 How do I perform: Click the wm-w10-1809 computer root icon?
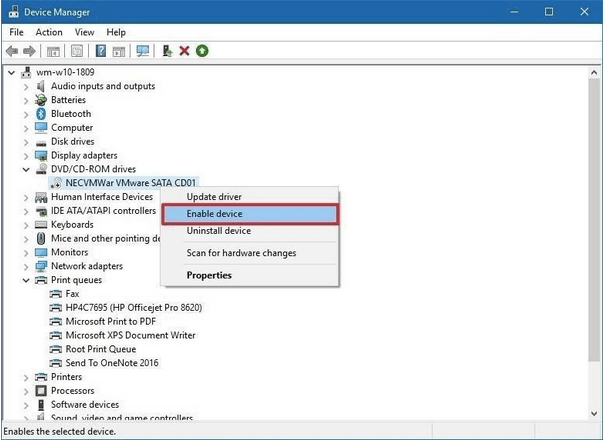[26, 72]
